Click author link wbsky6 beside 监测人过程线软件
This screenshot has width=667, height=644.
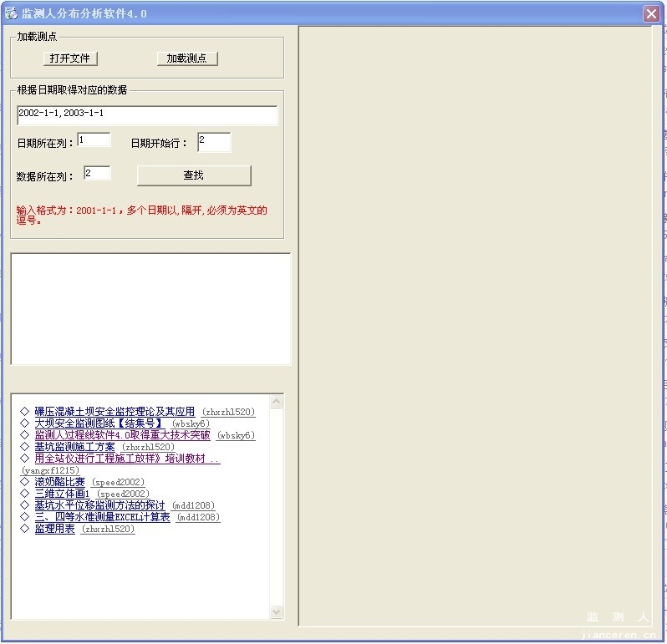(x=236, y=435)
